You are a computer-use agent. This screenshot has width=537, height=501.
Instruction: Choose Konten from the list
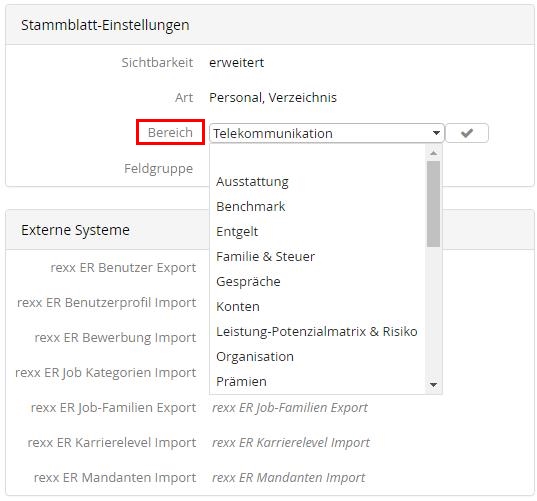click(x=317, y=306)
